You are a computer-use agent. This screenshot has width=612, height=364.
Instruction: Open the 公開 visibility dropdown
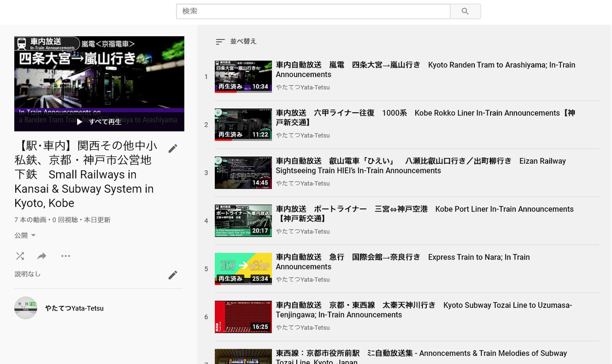(x=25, y=236)
